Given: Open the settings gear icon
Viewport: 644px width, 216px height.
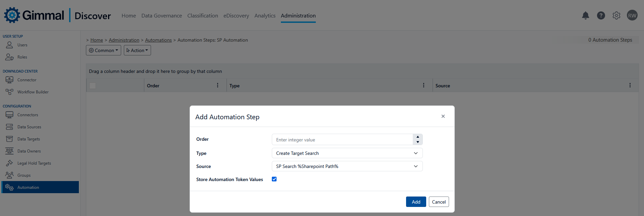Looking at the screenshot, I should click(616, 15).
